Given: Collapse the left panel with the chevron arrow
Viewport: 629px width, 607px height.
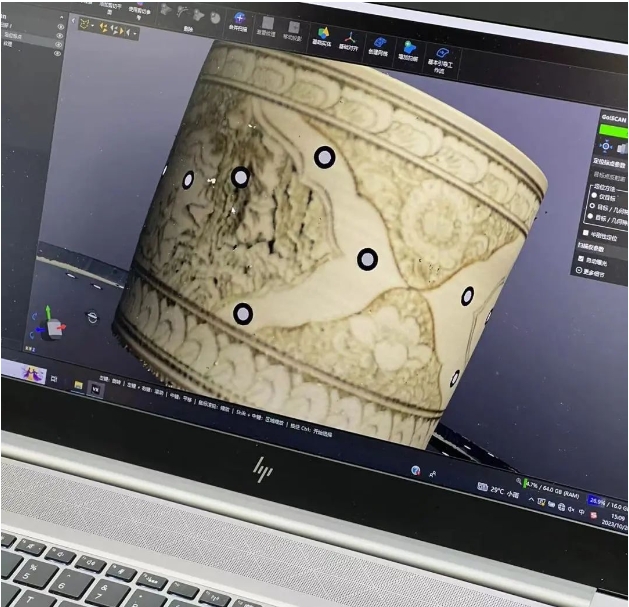Looking at the screenshot, I should (x=73, y=20).
